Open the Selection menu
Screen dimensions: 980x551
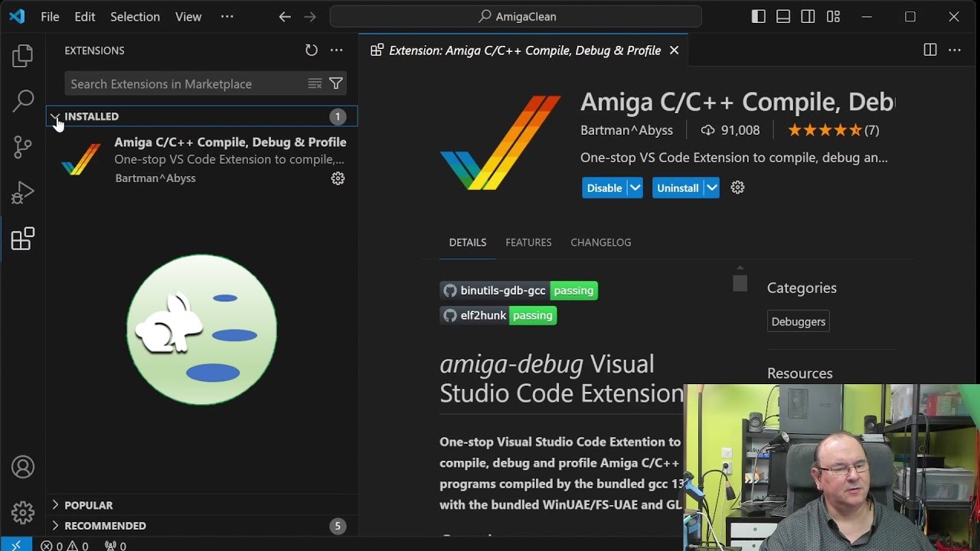[x=135, y=17]
